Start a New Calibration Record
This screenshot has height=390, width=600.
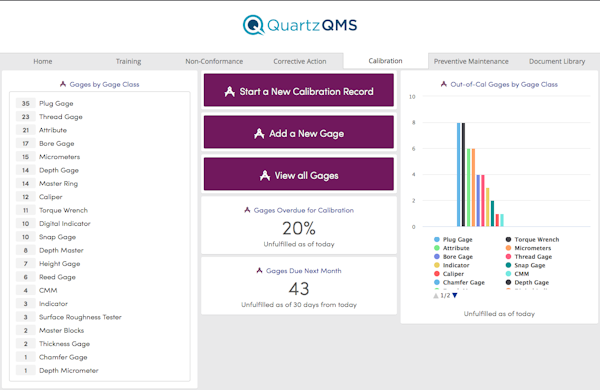click(x=298, y=90)
